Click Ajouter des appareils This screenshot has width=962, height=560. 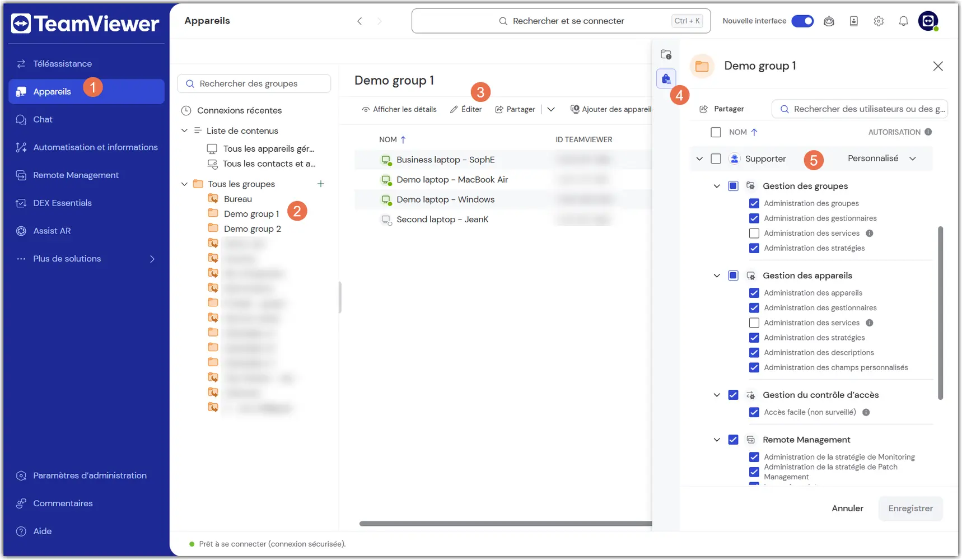pyautogui.click(x=611, y=110)
